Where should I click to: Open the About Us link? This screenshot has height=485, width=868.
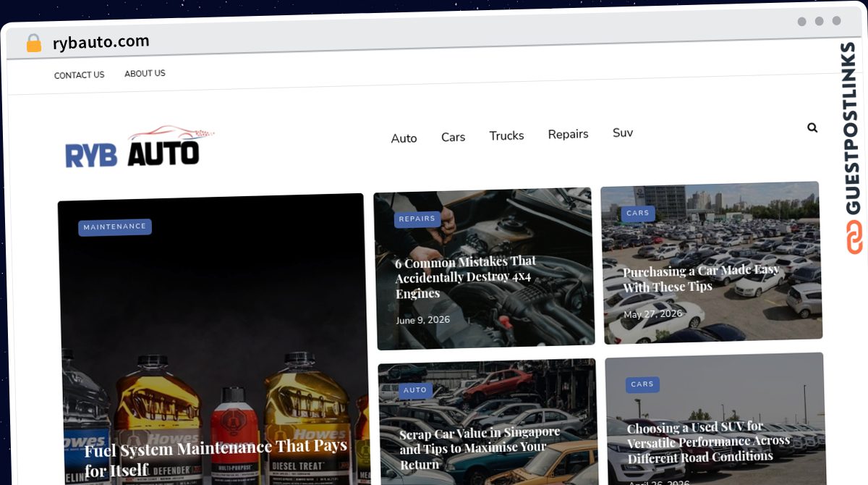coord(145,74)
